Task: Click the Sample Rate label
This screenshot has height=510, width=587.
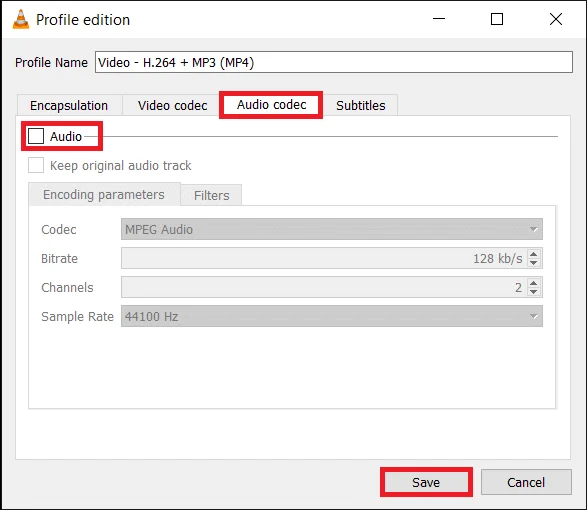Action: (77, 316)
